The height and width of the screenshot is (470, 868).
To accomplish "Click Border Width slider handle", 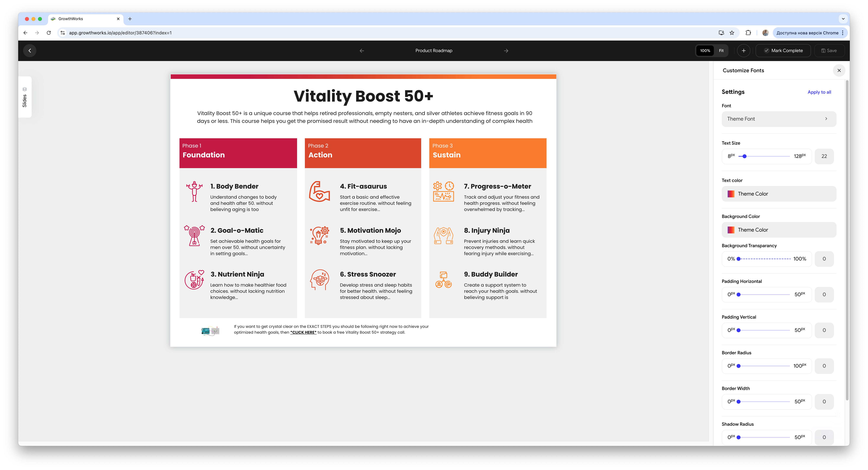I will coord(739,402).
